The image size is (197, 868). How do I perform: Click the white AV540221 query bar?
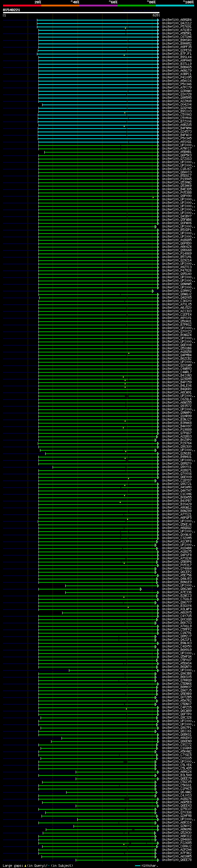81,13
